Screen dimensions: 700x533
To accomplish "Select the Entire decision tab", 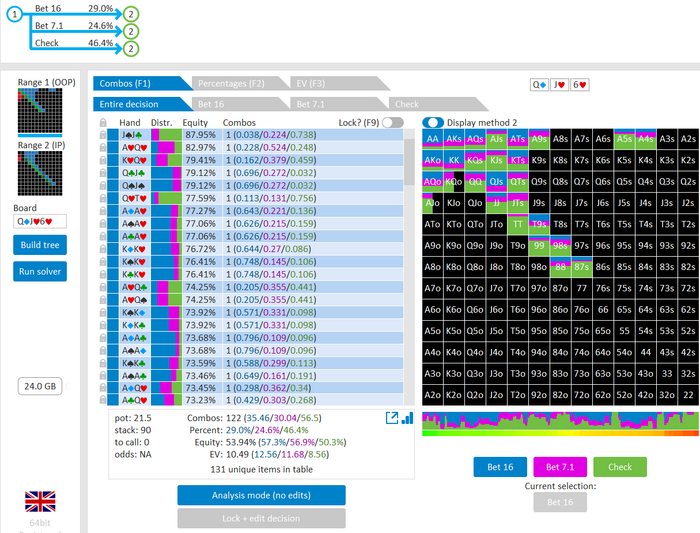I will [142, 104].
